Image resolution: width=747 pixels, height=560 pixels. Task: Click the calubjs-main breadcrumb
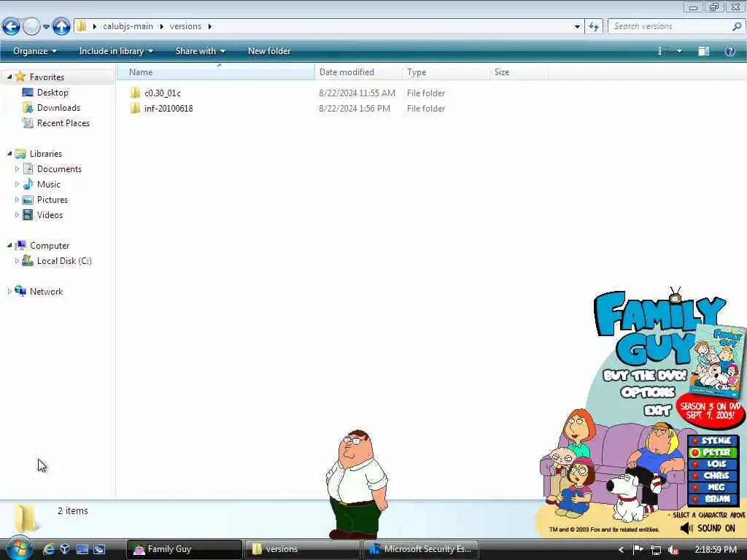pyautogui.click(x=128, y=26)
